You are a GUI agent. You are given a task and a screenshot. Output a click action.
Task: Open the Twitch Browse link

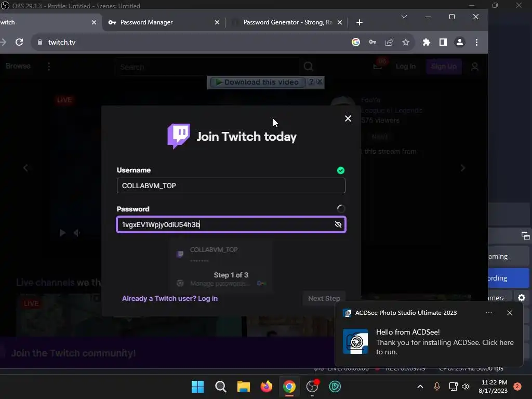[x=18, y=66]
